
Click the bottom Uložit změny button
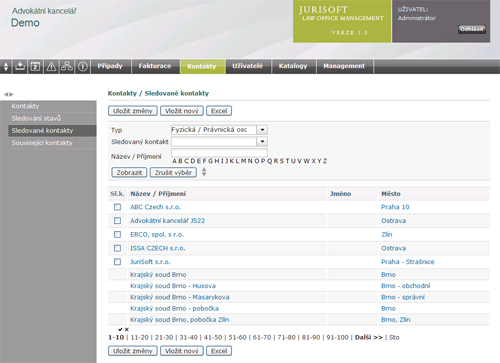pyautogui.click(x=133, y=351)
